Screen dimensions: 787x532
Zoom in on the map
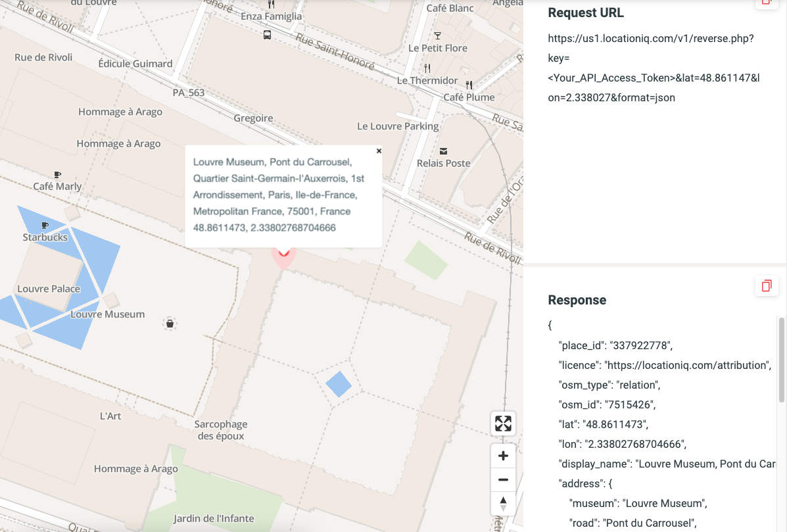[503, 456]
